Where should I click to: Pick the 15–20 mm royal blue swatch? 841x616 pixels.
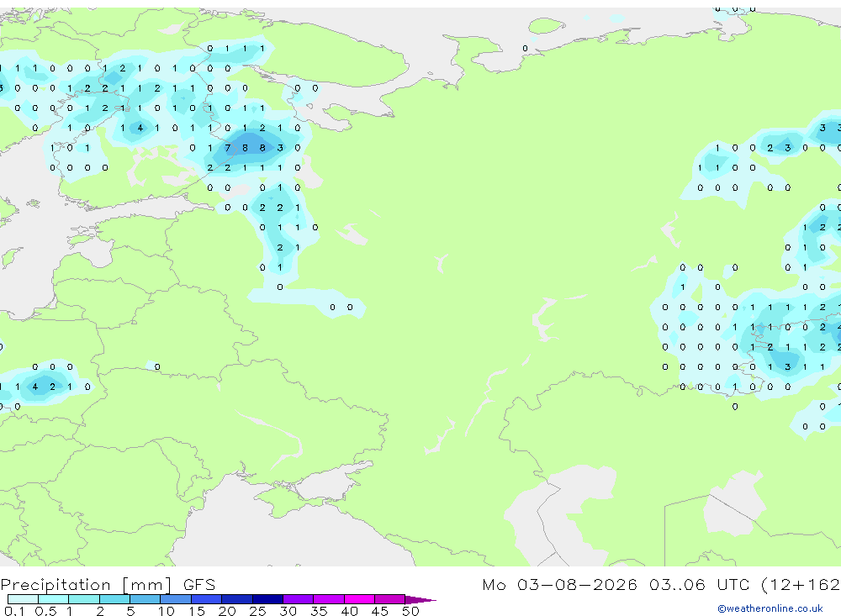207,599
